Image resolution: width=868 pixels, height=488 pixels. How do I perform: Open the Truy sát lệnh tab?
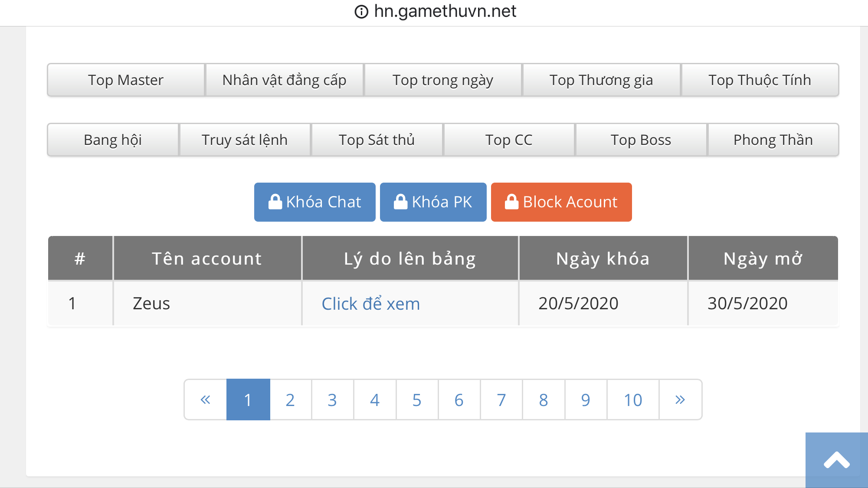coord(245,140)
